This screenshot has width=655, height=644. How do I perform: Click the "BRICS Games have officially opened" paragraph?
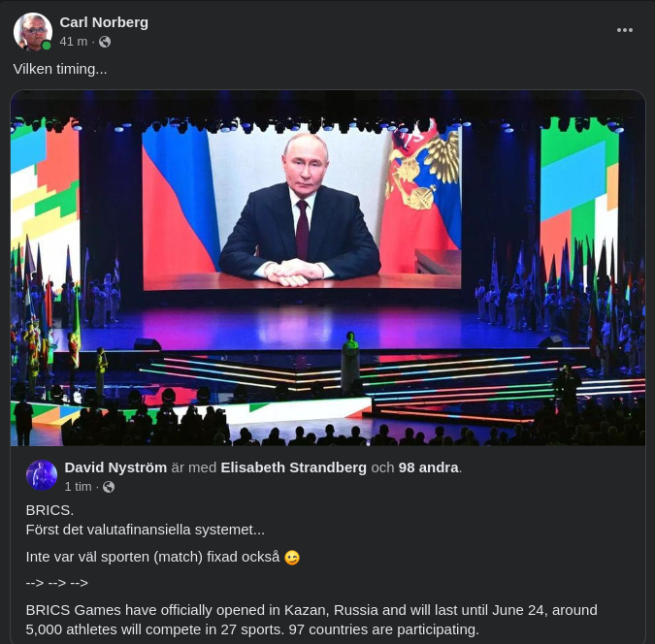click(x=311, y=619)
